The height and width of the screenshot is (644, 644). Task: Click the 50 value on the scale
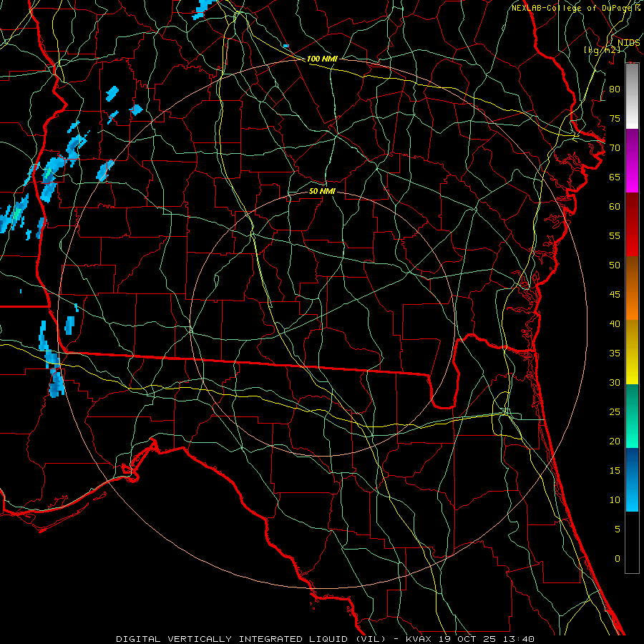pos(615,265)
